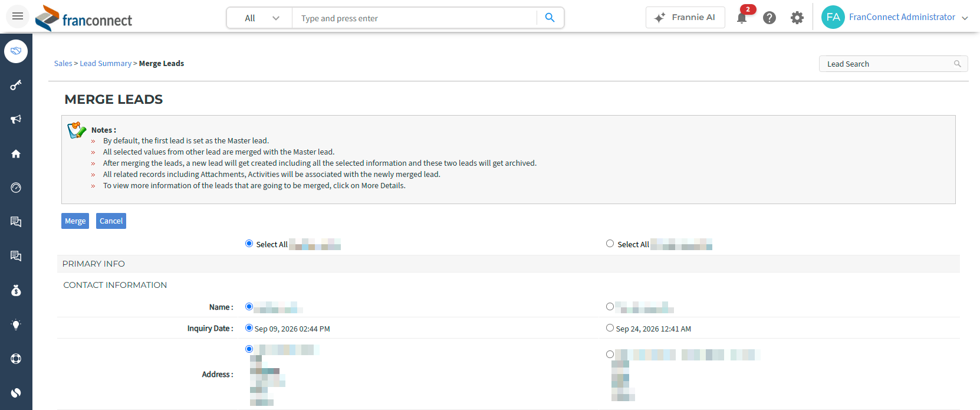The width and height of the screenshot is (980, 410).
Task: Open the Sales handshake module in sidebar
Action: [16, 51]
